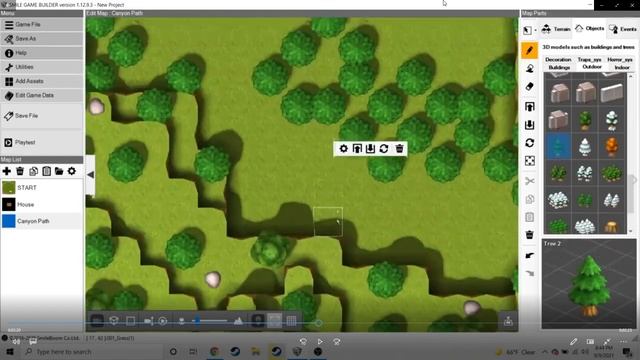This screenshot has width=640, height=360.
Task: Select the START map in Map List
Action: [42, 188]
